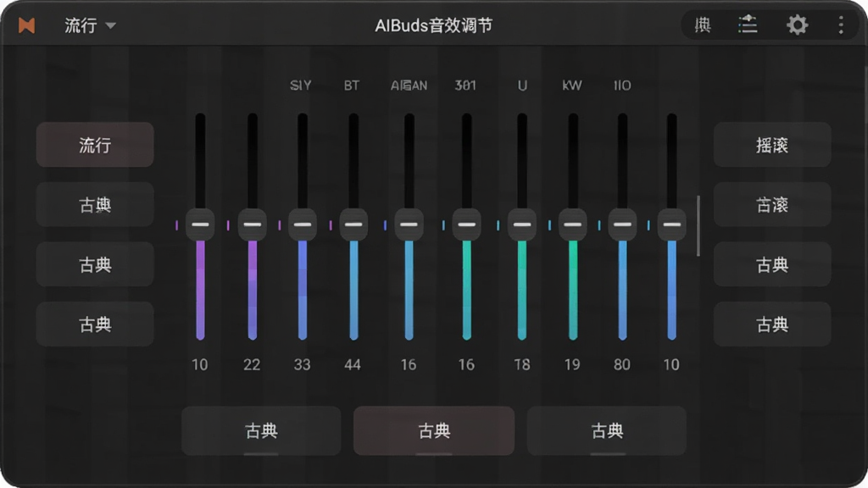Click the value 19 under the KW slider
The width and height of the screenshot is (868, 488).
pyautogui.click(x=572, y=364)
